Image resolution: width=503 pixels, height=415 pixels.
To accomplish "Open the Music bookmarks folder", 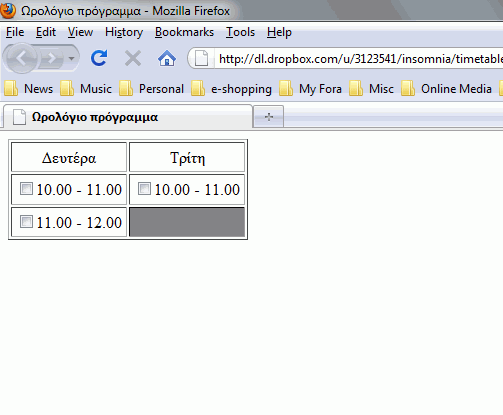I will point(86,89).
